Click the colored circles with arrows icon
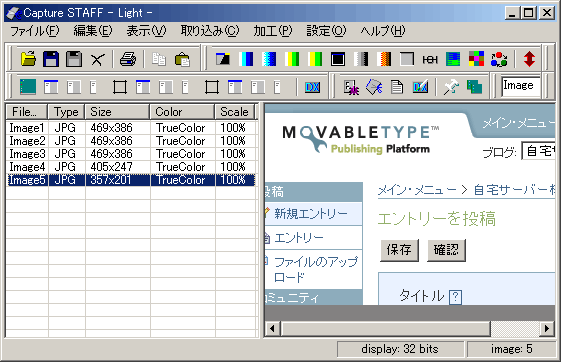561x362 pixels. (x=499, y=59)
